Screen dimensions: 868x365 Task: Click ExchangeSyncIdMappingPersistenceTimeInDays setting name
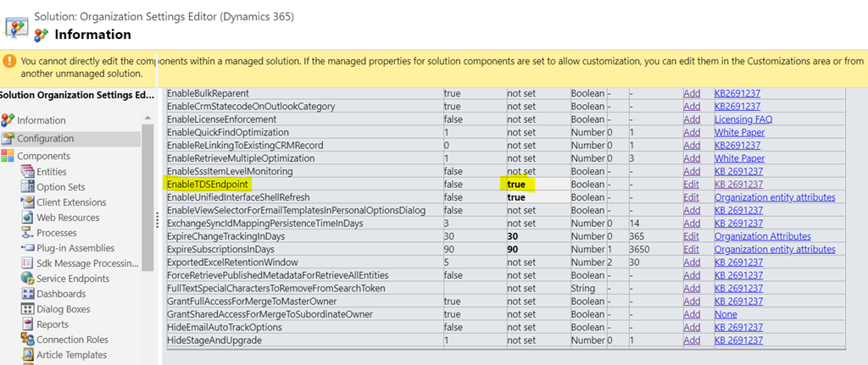pos(264,223)
